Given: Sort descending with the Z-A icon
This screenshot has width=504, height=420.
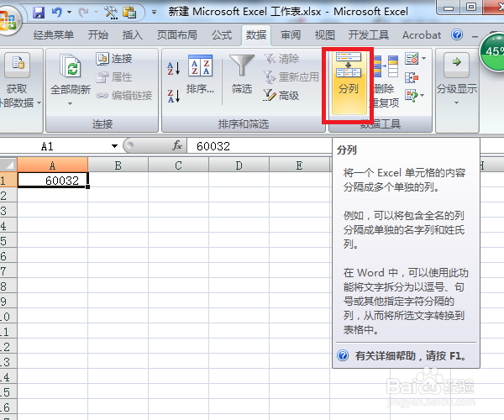Looking at the screenshot, I should [x=174, y=96].
